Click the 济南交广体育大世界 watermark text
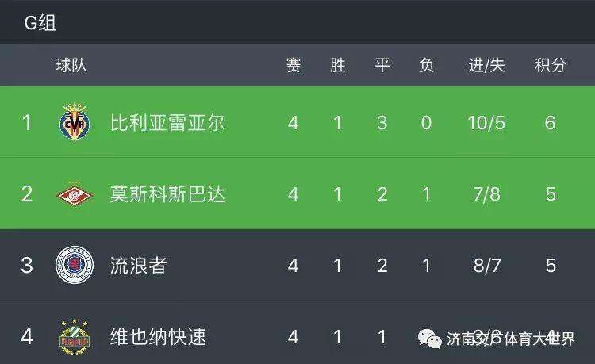This screenshot has width=595, height=364. [511, 339]
